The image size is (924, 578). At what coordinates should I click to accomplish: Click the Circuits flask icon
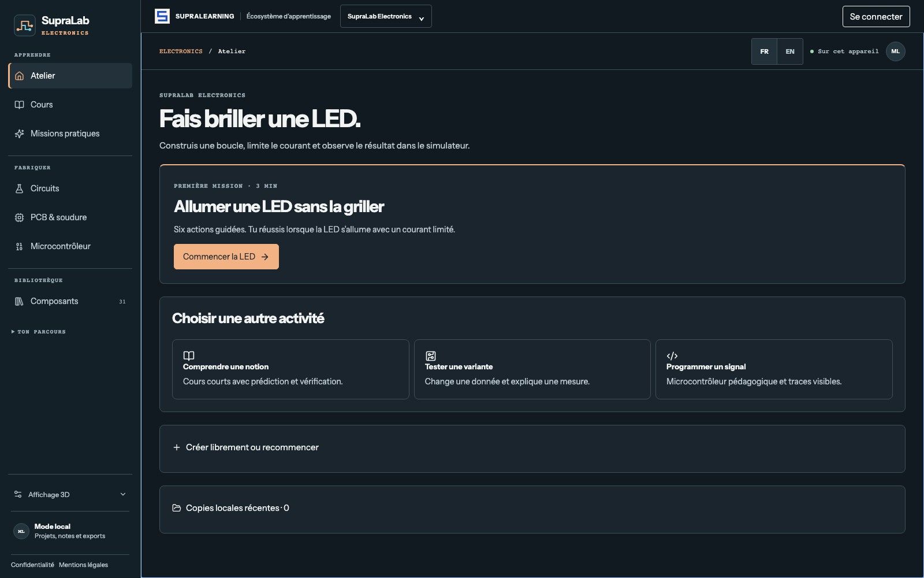(x=19, y=188)
